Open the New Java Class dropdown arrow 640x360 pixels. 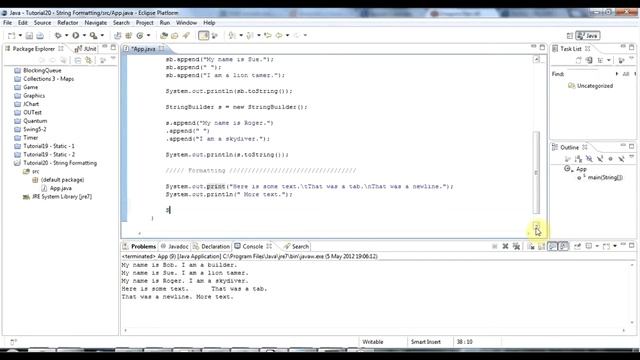click(148, 36)
